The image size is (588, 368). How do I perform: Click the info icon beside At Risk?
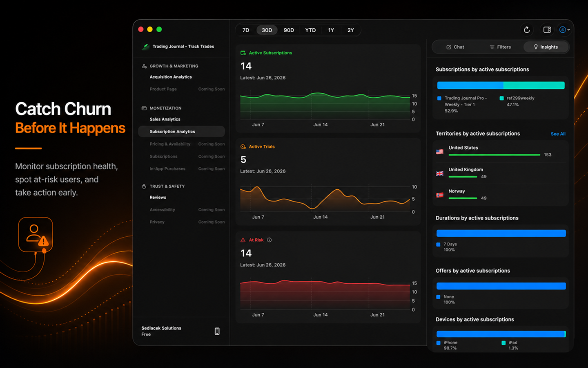(269, 240)
